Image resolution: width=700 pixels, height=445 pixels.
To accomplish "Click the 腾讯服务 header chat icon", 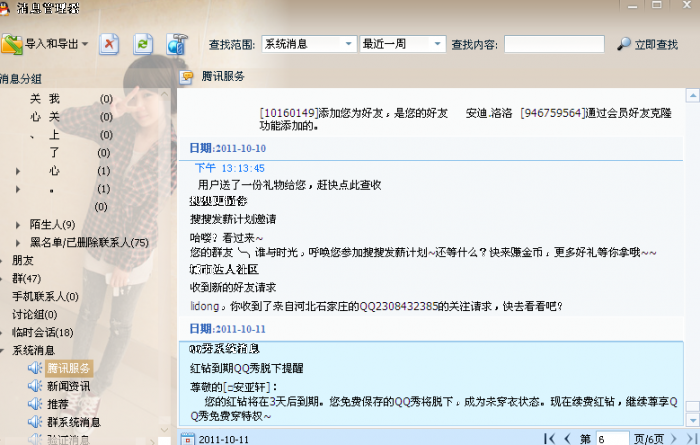I will [x=186, y=77].
